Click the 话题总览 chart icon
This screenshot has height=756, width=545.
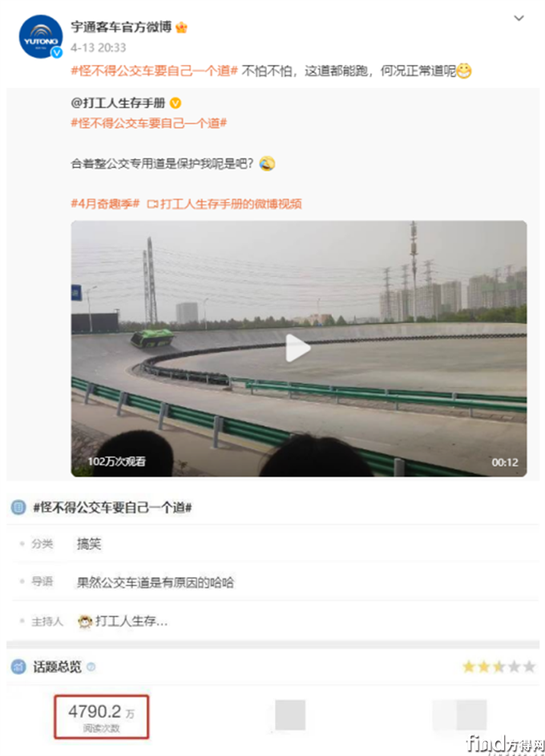[x=18, y=667]
